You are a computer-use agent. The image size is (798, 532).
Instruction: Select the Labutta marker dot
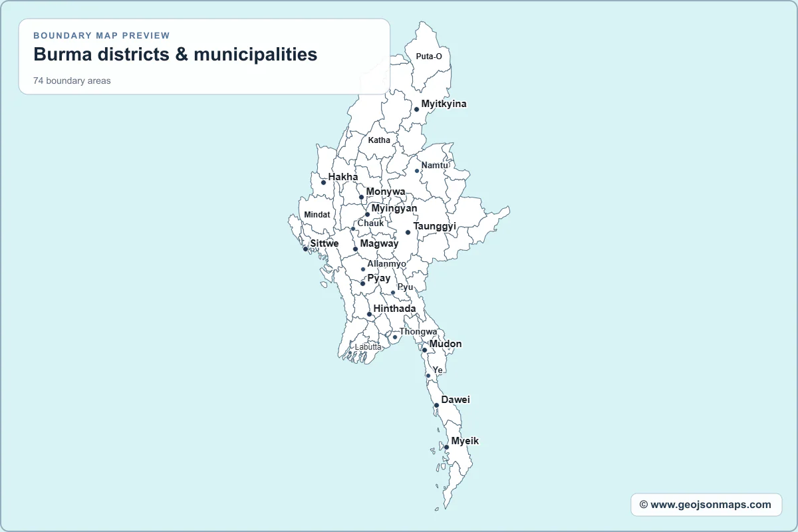(x=350, y=353)
